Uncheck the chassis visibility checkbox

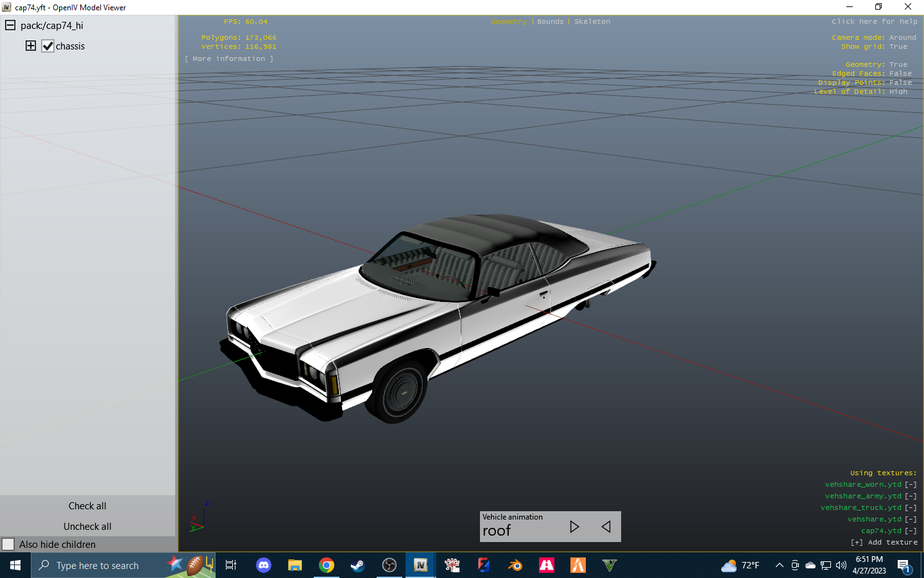(48, 46)
